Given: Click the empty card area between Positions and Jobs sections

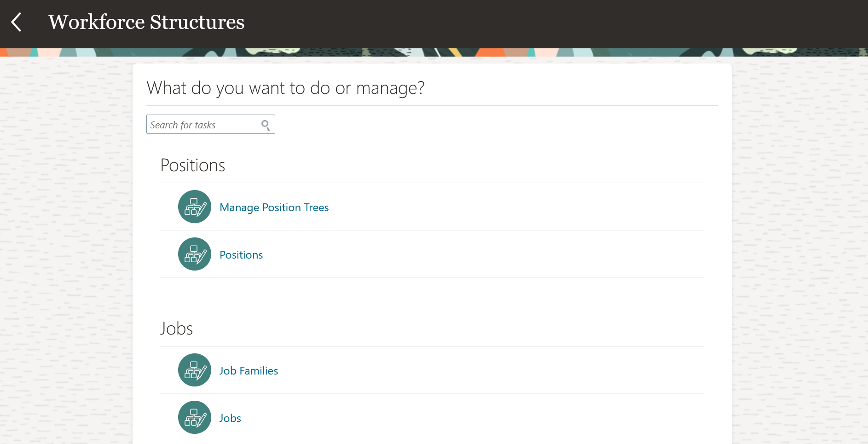Looking at the screenshot, I should [x=432, y=298].
